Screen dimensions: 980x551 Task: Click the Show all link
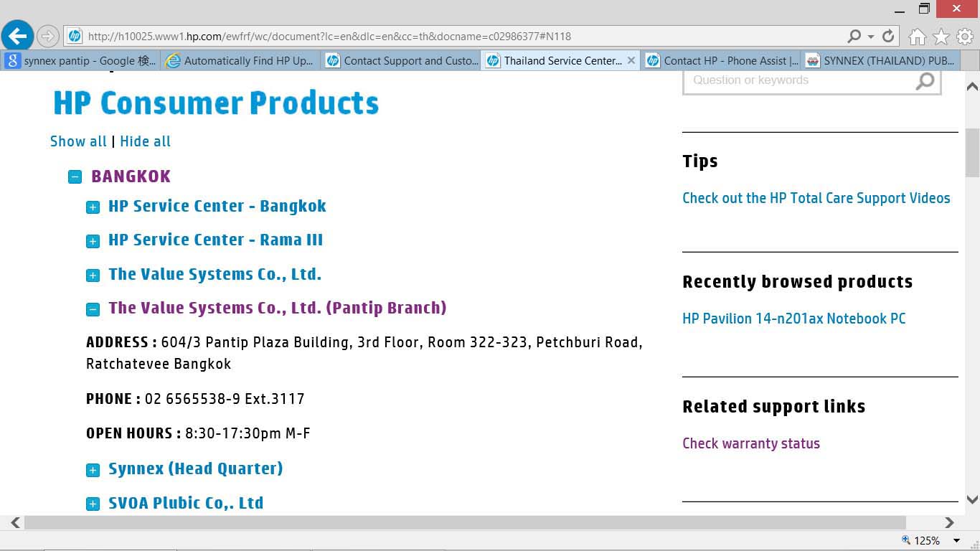pyautogui.click(x=78, y=141)
